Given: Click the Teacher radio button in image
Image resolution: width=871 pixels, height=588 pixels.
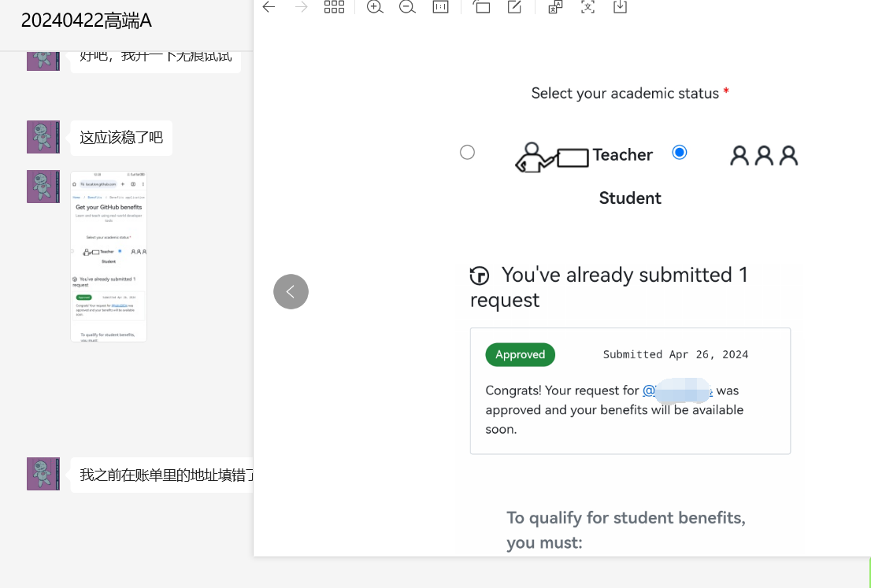Looking at the screenshot, I should tap(467, 152).
